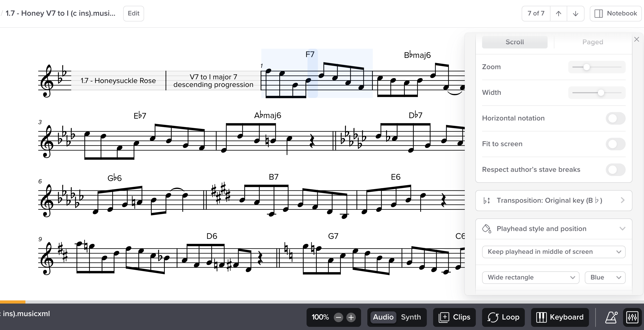Image resolution: width=644 pixels, height=330 pixels.
Task: Open the Wide rectangle style dropdown
Action: coord(531,277)
